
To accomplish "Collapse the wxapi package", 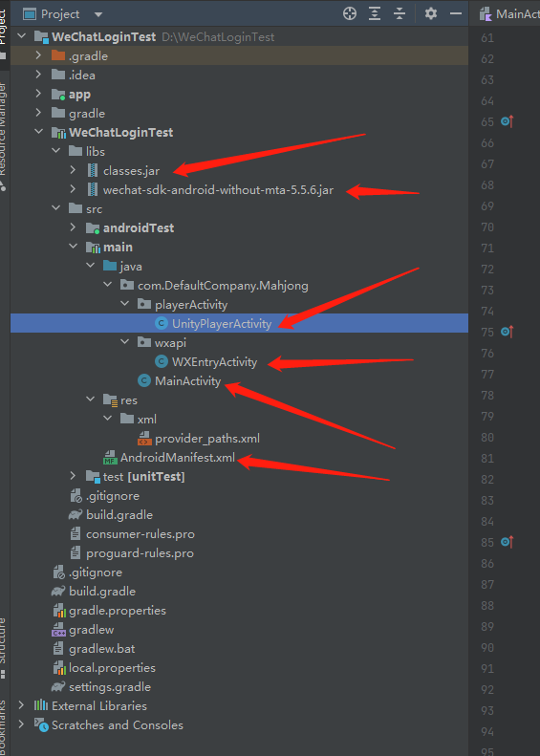I will pos(125,342).
